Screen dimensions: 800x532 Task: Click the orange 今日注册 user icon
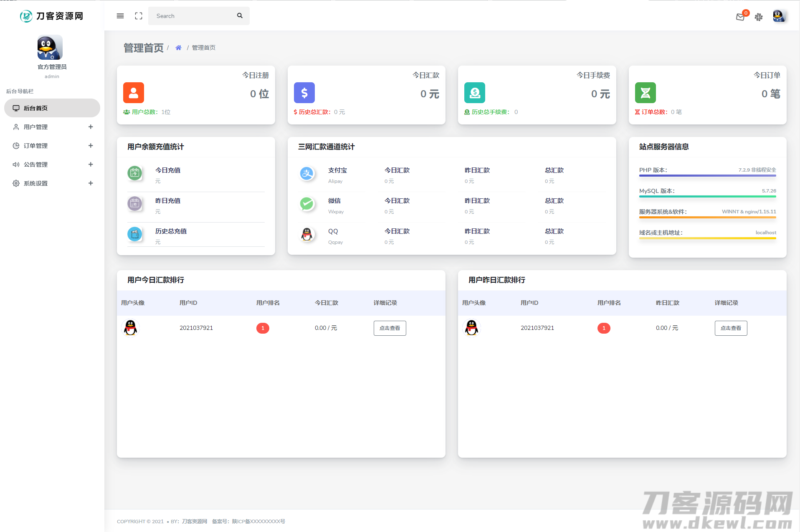pos(134,93)
